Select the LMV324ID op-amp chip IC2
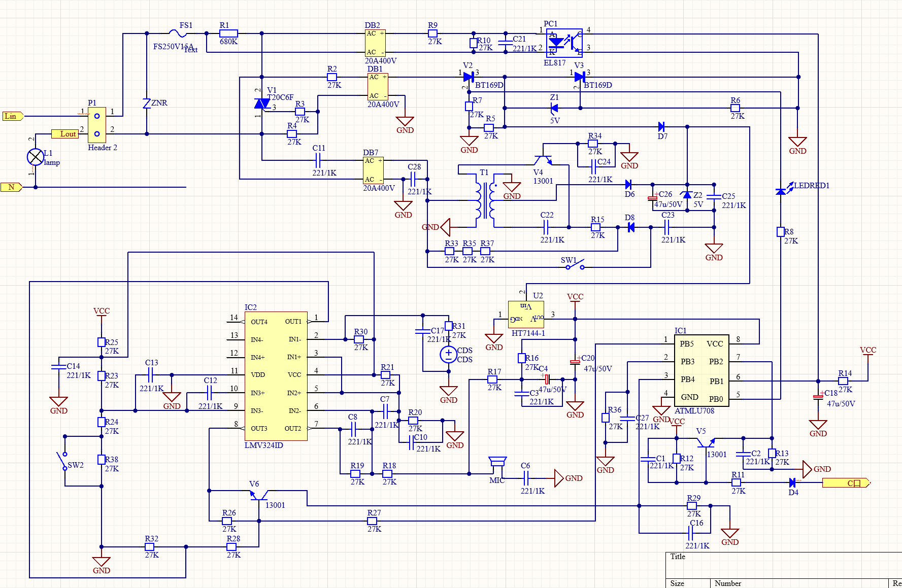 coord(276,376)
